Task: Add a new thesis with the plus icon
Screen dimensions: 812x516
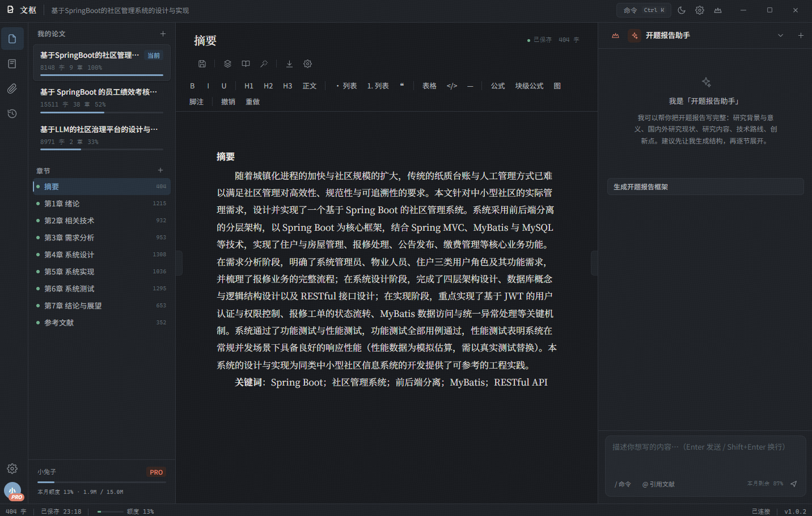Action: tap(163, 34)
